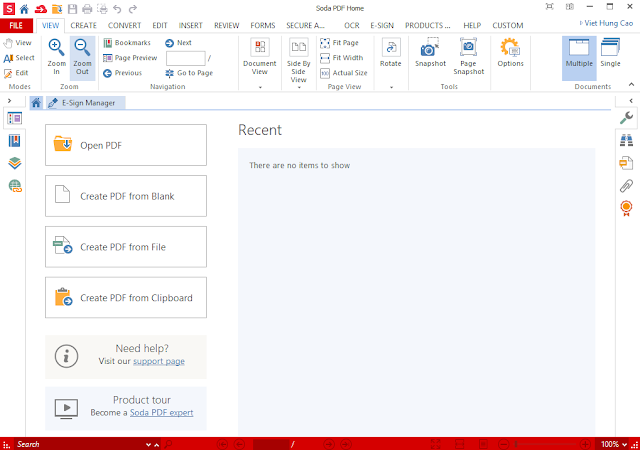Click the Redo arrow in title bar
Viewport: 640px width, 450px height.
(x=133, y=9)
